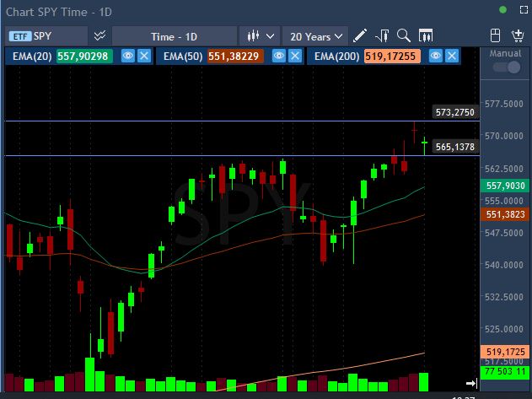Image resolution: width=532 pixels, height=399 pixels.
Task: Click the add-to-basket order icon
Action: pos(518,35)
